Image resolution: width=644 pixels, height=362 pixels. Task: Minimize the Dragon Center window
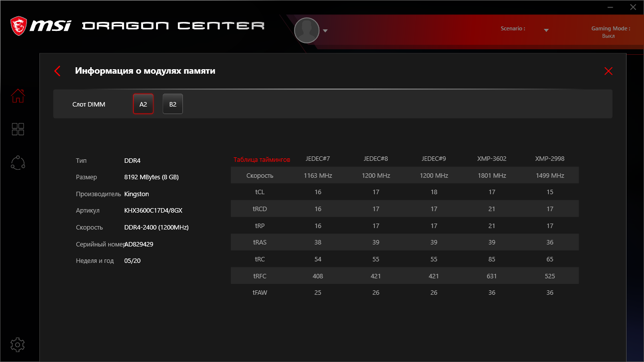(x=611, y=7)
